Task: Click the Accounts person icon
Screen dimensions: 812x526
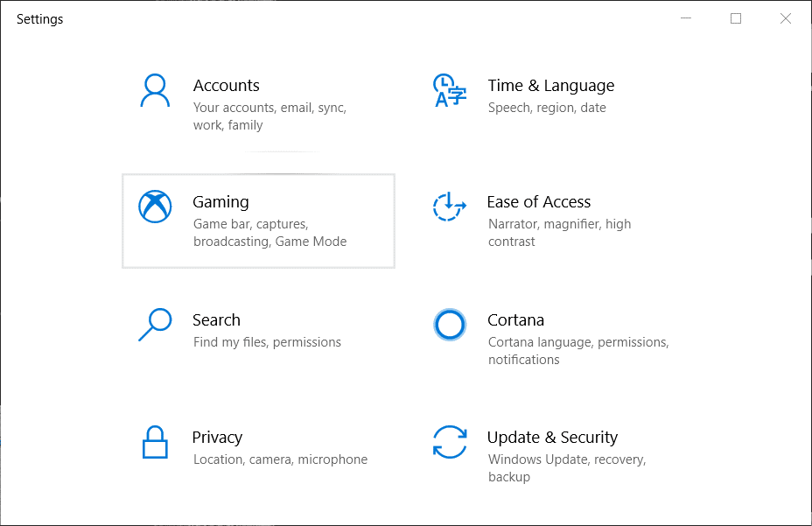Action: click(155, 90)
